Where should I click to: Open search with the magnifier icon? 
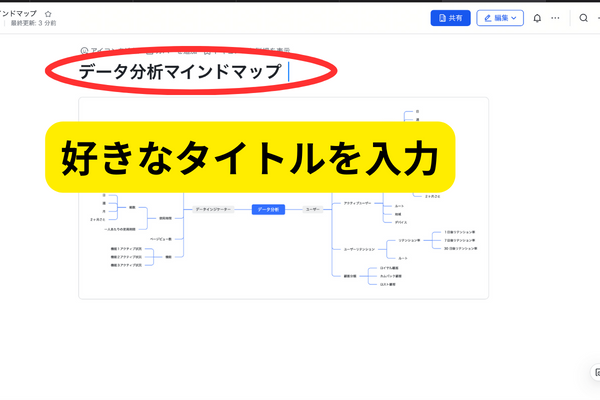tap(583, 18)
